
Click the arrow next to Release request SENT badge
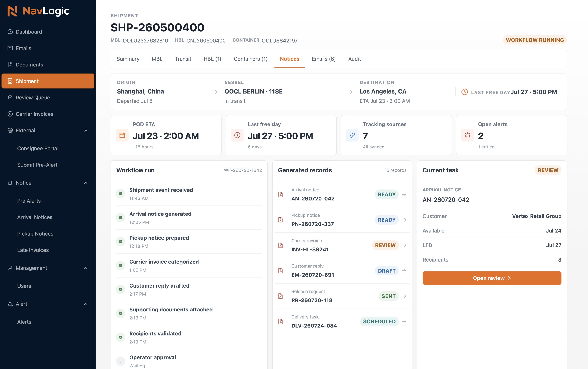point(404,296)
